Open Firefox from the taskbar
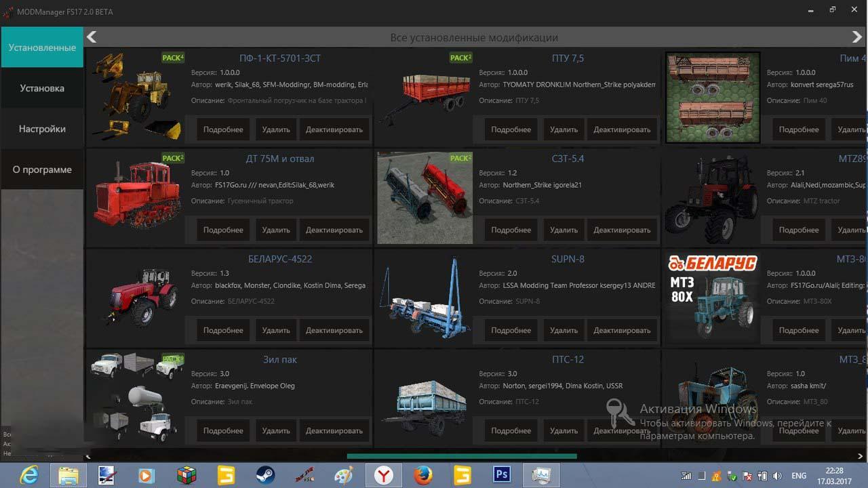The height and width of the screenshot is (488, 868). pos(422,475)
